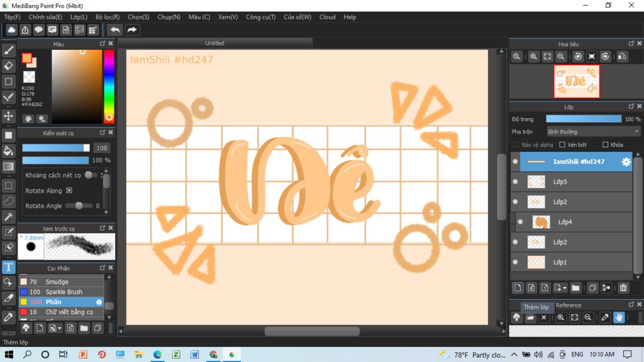Adjust the brush size slider
644x362 pixels.
pos(56,148)
